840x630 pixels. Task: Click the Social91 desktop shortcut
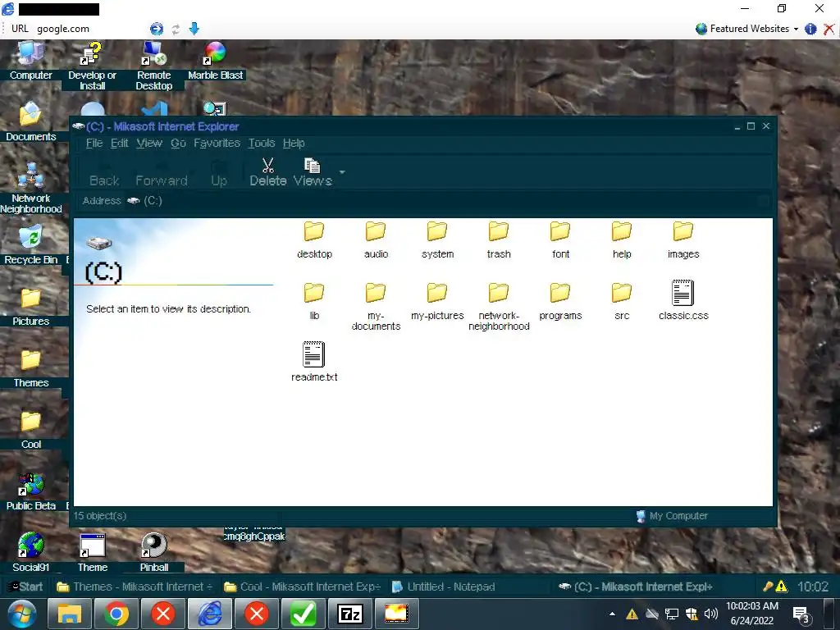point(30,553)
